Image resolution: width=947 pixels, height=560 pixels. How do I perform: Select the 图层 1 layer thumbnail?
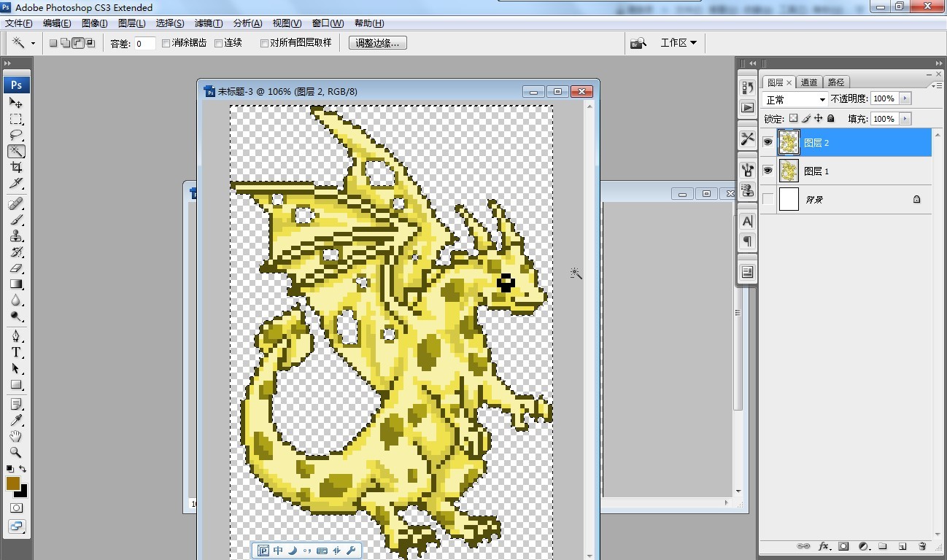click(x=789, y=171)
